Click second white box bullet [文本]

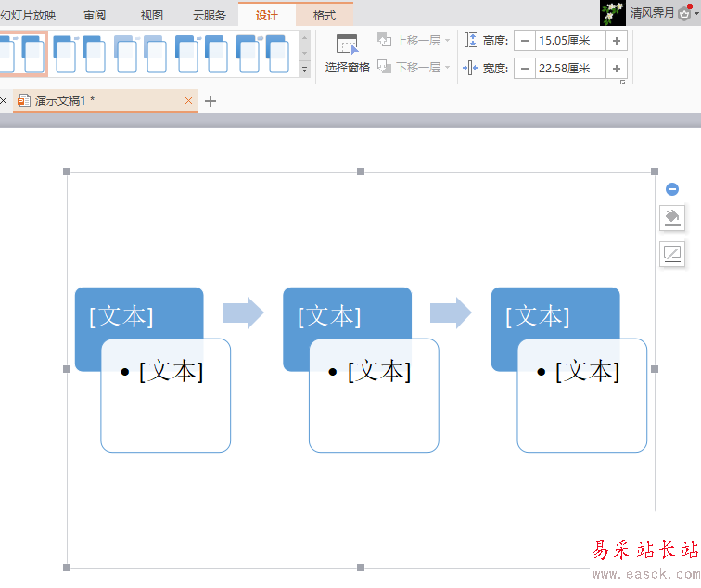coord(379,371)
